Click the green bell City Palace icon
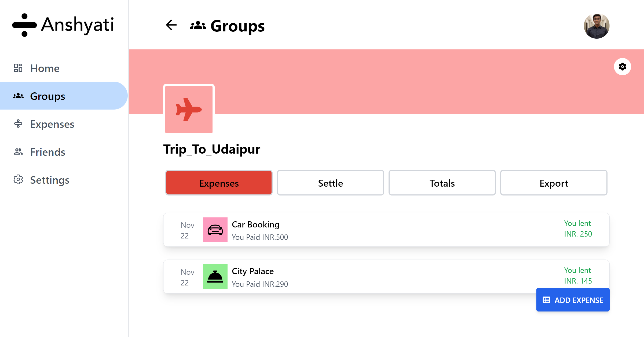Screen dimensions: 644x337 pos(215,277)
